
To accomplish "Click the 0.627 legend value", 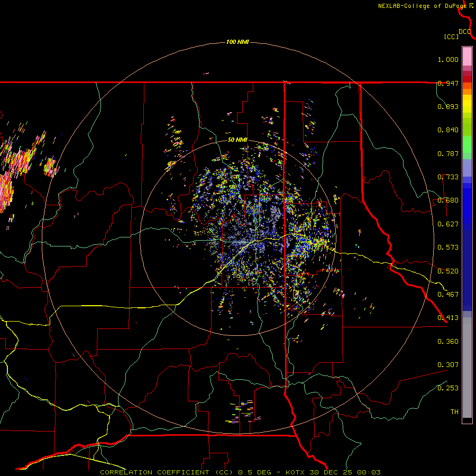I will click(448, 224).
